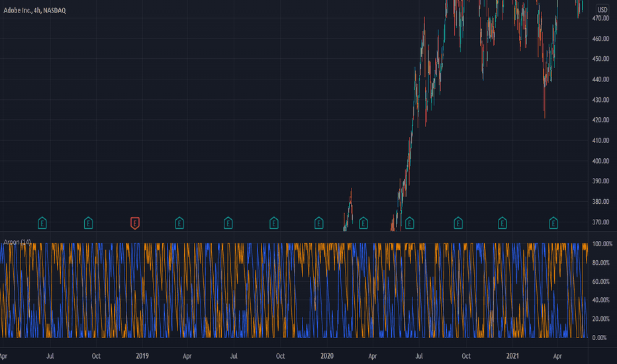This screenshot has width=617, height=364.
Task: Open the December 2020 earnings marker before 2021
Action: point(502,223)
